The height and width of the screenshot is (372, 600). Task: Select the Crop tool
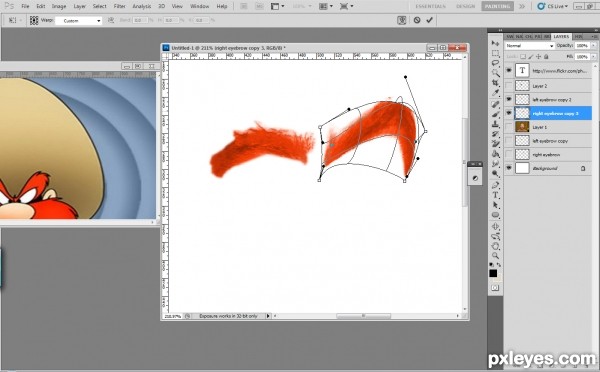495,83
